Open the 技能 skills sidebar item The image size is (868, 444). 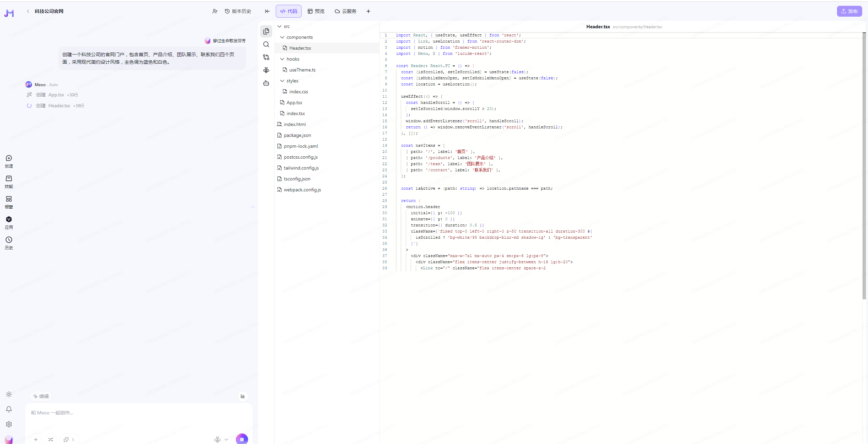(9, 181)
